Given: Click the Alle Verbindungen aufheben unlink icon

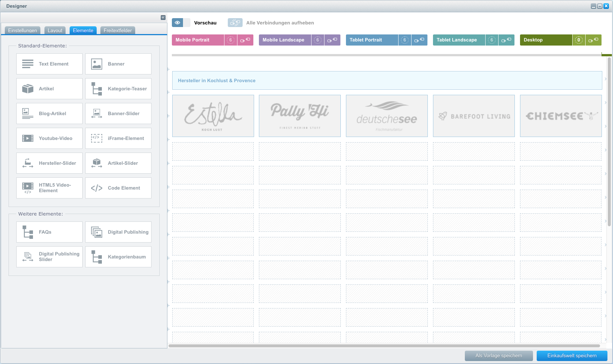Looking at the screenshot, I should point(235,23).
